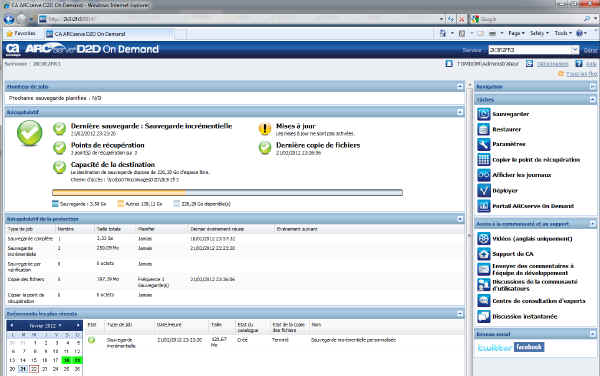Viewport: 600px width, 376px height.
Task: Collapse the community and support access panel
Action: pyautogui.click(x=592, y=223)
